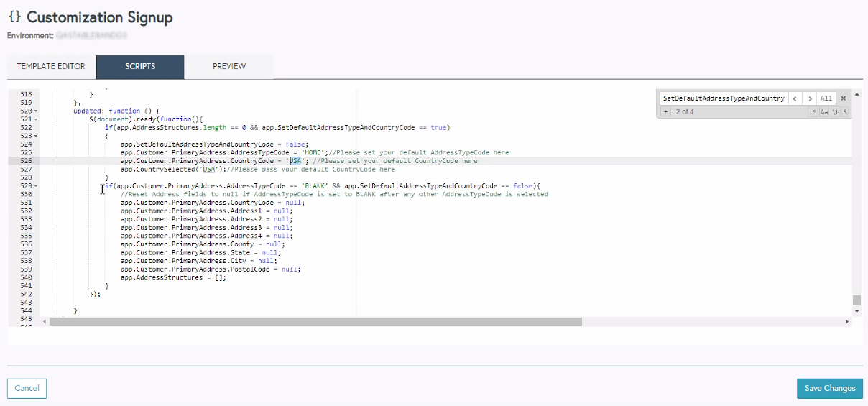Click the Customization Signup title
This screenshot has width=868, height=406.
point(100,17)
